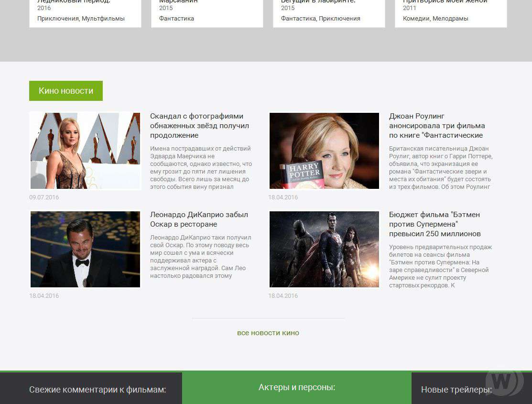The image size is (532, 404).
Task: Click the DiCaprio tuxedo news thumbnail
Action: (x=85, y=249)
